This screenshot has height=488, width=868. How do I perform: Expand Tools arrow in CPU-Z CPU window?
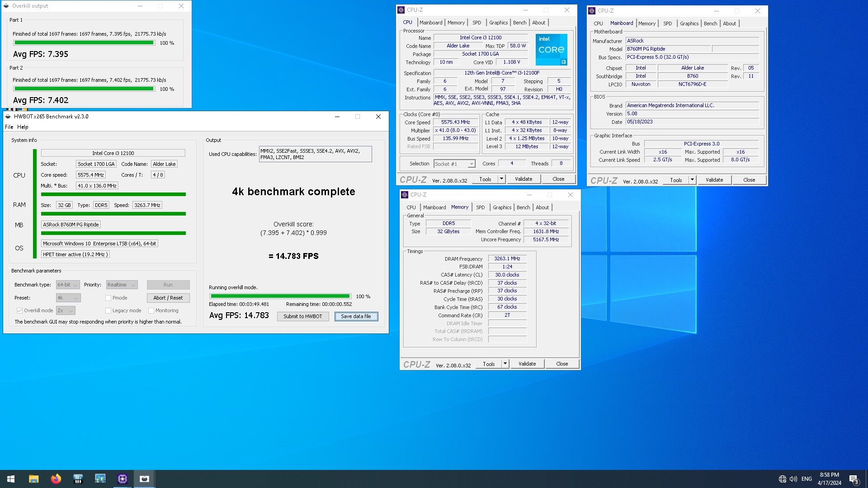pos(501,179)
